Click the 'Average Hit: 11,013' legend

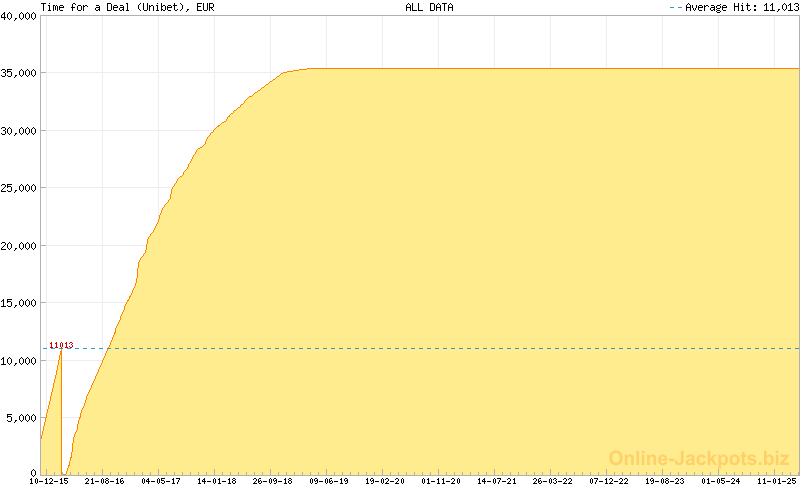coord(734,7)
